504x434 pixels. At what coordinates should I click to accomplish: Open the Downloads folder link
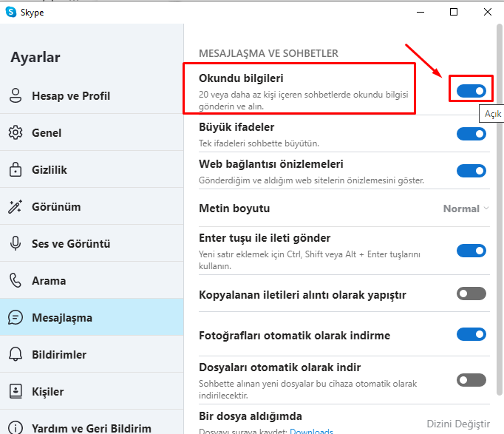coord(311,431)
